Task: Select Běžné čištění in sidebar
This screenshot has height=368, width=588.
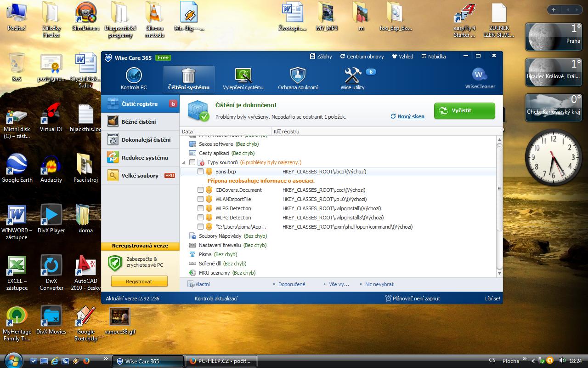Action: pyautogui.click(x=140, y=122)
